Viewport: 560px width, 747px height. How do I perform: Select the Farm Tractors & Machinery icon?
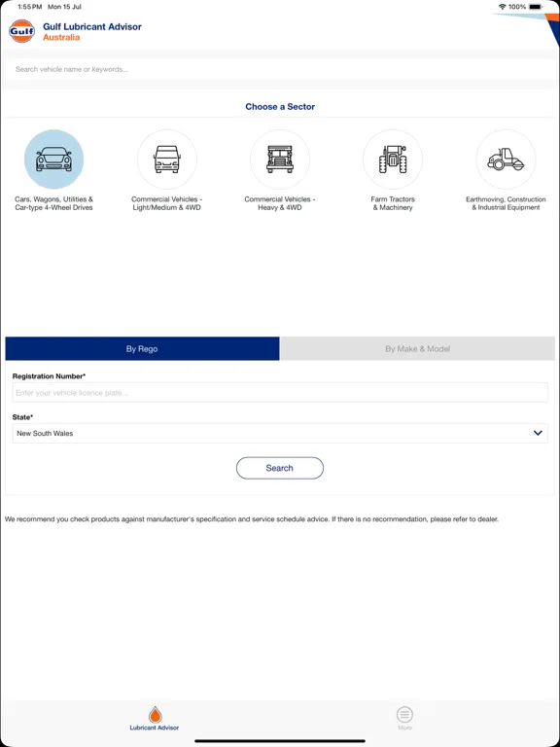(393, 160)
